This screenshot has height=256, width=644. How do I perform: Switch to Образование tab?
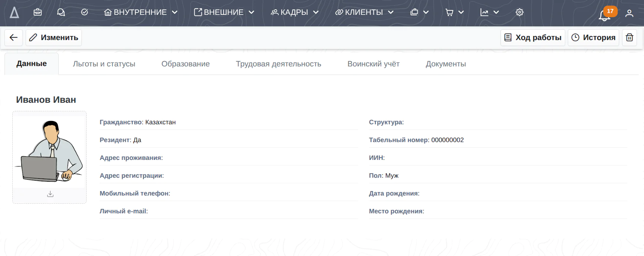point(185,64)
